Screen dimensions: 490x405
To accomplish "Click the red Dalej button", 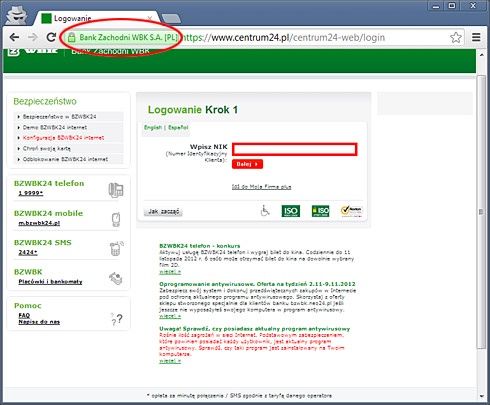I will [247, 164].
